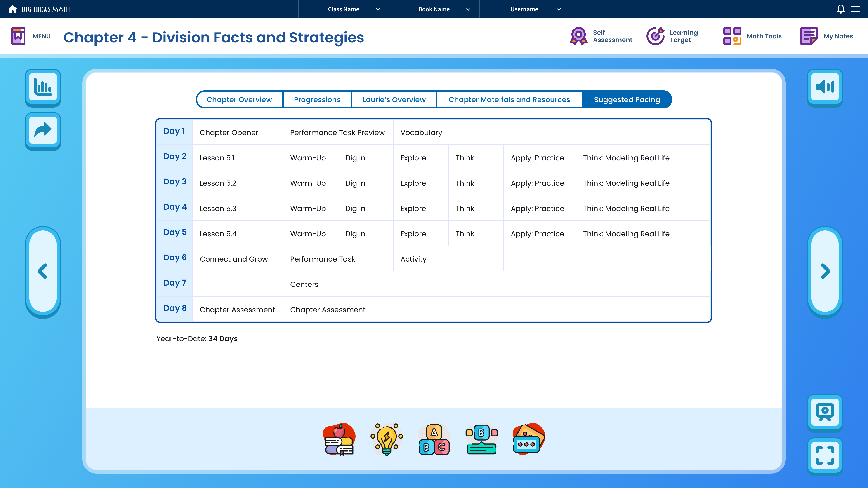Click the Day 1 row header

174,131
